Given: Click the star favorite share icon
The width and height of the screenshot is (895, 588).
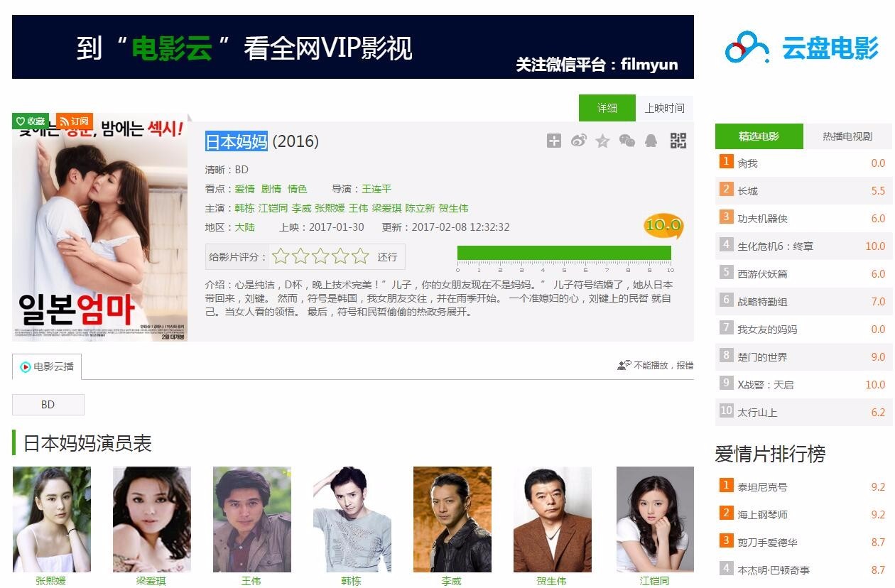Looking at the screenshot, I should 602,141.
